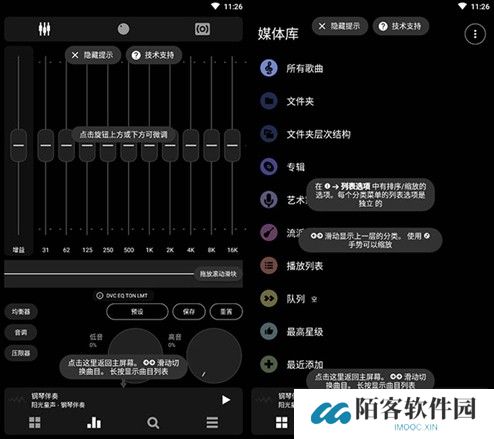Screen dimensions: 494x439
Task: Open the 队列 queue category
Action: [296, 299]
